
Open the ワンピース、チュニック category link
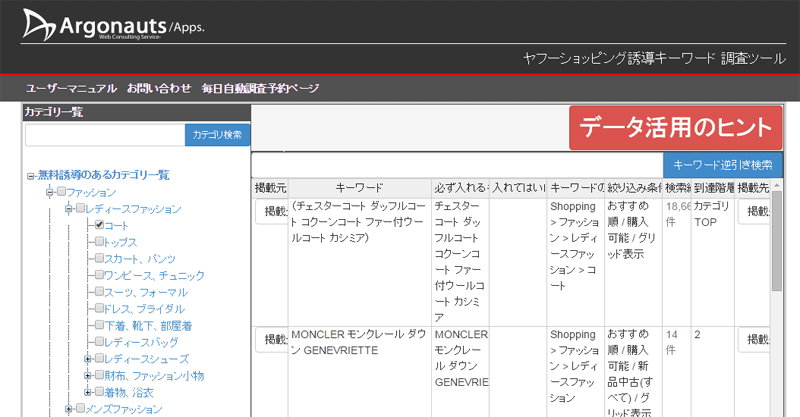pyautogui.click(x=155, y=276)
